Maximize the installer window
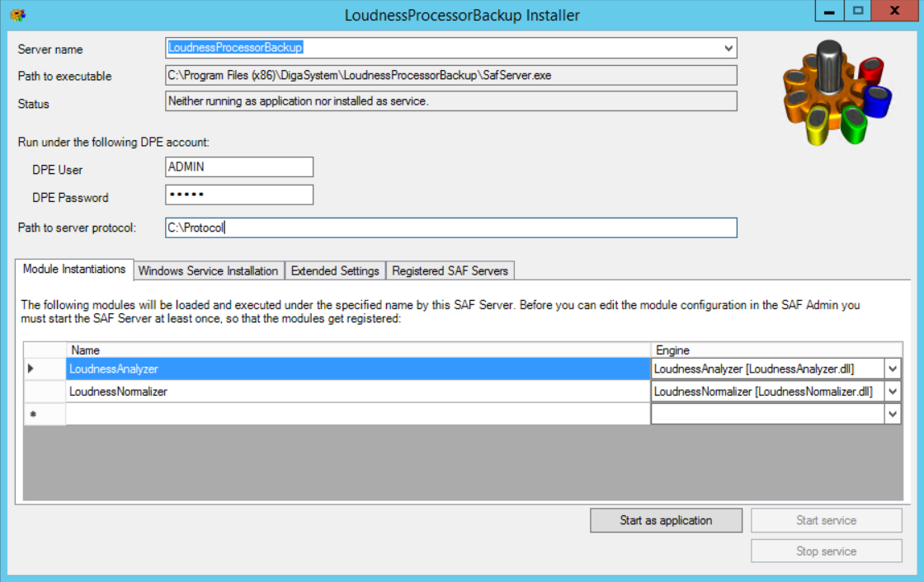 (x=858, y=12)
